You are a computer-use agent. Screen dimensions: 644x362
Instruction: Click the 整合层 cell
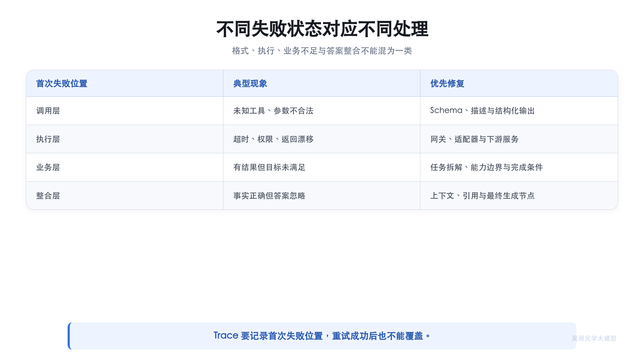pyautogui.click(x=125, y=196)
